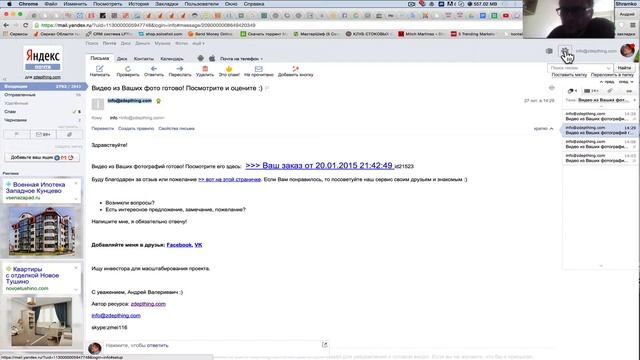Open the Ваш заказ от 20.01.2015 link

click(319, 165)
